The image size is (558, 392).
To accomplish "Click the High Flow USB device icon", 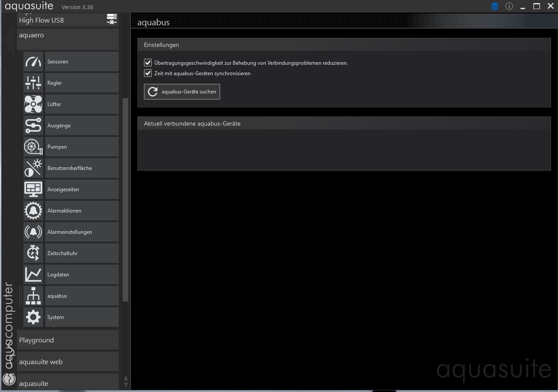I will (112, 19).
